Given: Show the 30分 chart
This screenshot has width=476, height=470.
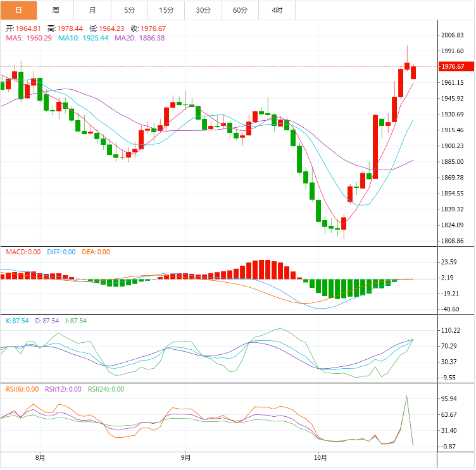Looking at the screenshot, I should (203, 10).
